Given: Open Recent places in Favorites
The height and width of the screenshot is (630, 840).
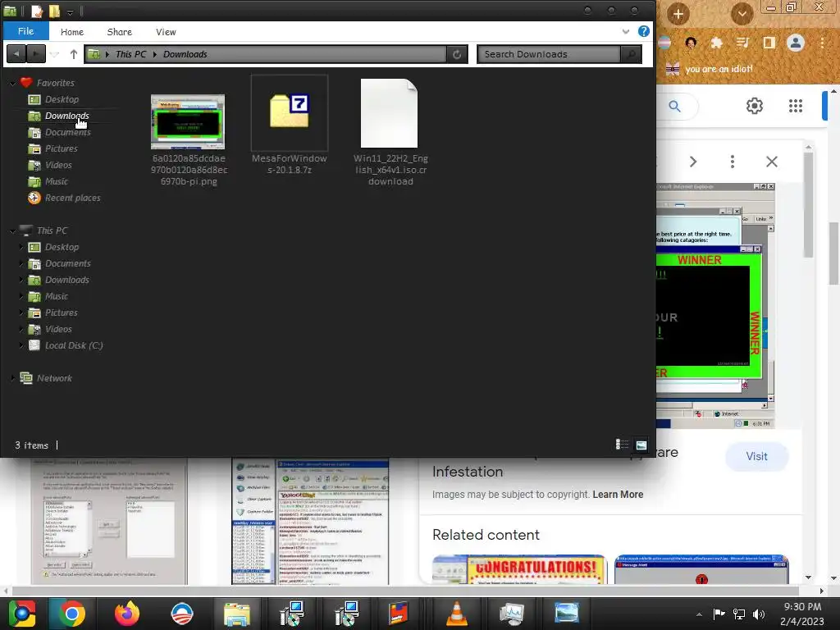Looking at the screenshot, I should point(72,198).
